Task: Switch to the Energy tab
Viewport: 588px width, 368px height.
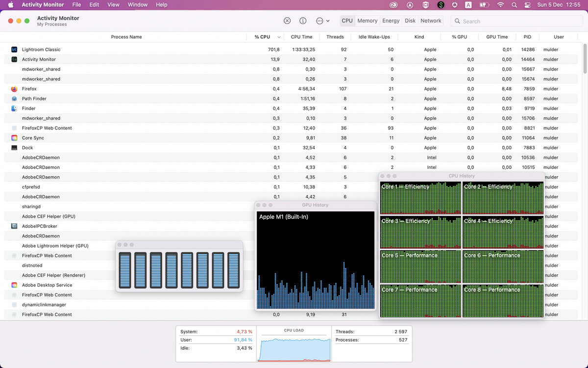Action: click(x=391, y=21)
